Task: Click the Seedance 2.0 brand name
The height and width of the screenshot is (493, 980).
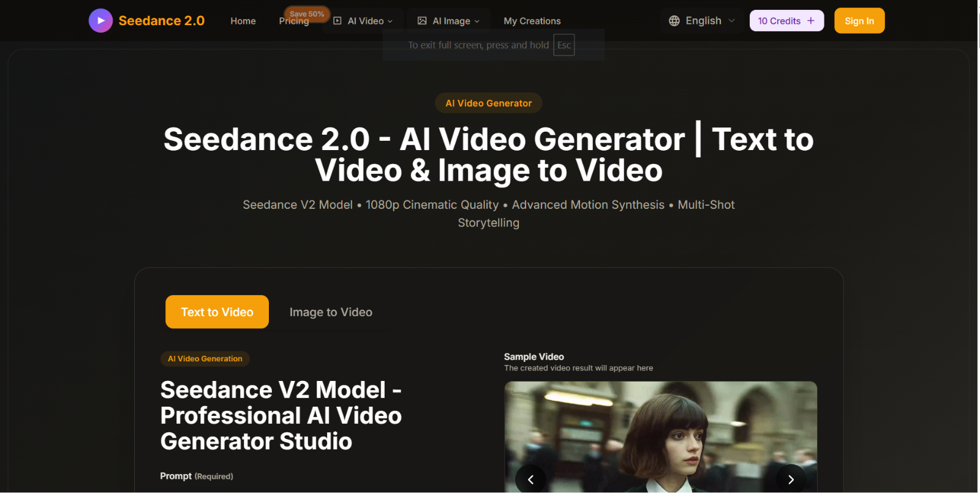Action: [162, 21]
